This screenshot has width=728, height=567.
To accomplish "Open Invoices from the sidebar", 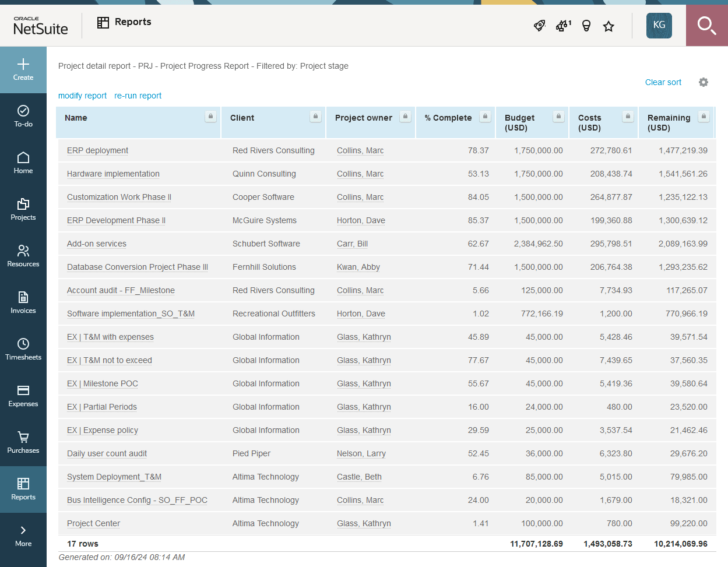I will click(x=23, y=303).
